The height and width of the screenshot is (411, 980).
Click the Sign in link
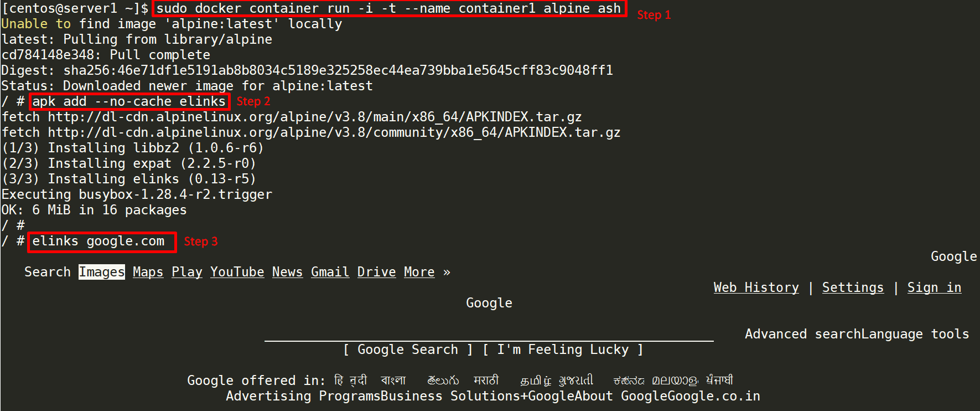934,287
